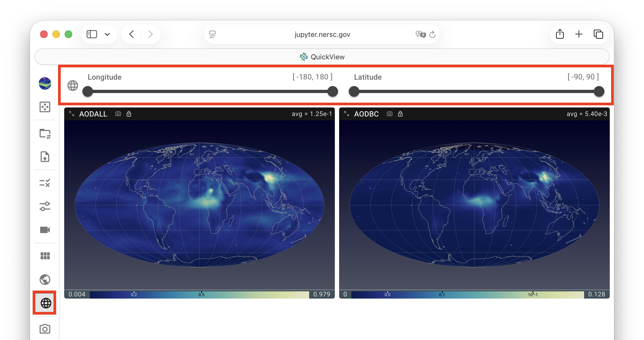Open the grid layout icon
Image resolution: width=644 pixels, height=340 pixels.
tap(45, 256)
